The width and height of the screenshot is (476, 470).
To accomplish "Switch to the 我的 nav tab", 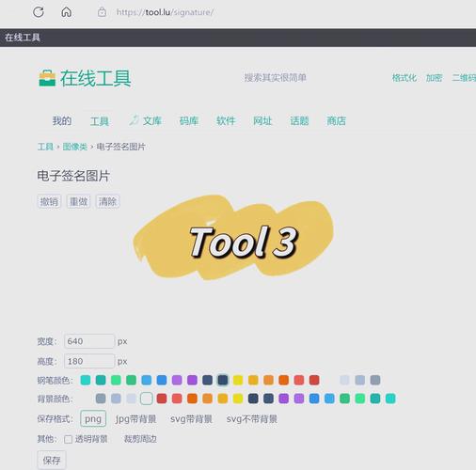I will [62, 121].
